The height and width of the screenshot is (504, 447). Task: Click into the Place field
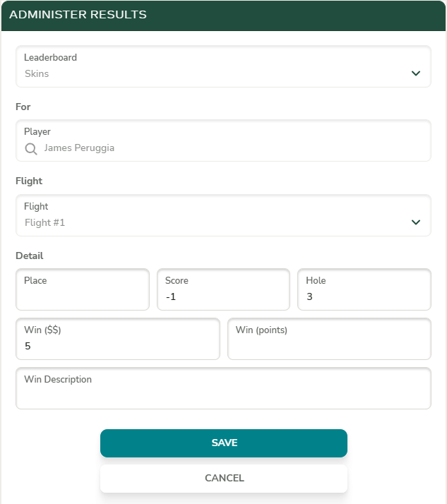tap(82, 295)
